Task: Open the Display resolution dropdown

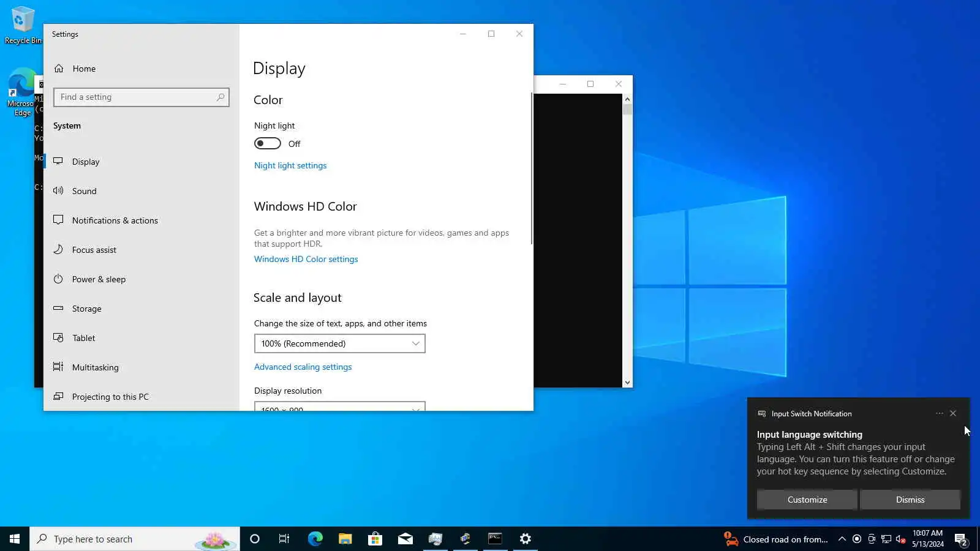Action: pyautogui.click(x=340, y=407)
